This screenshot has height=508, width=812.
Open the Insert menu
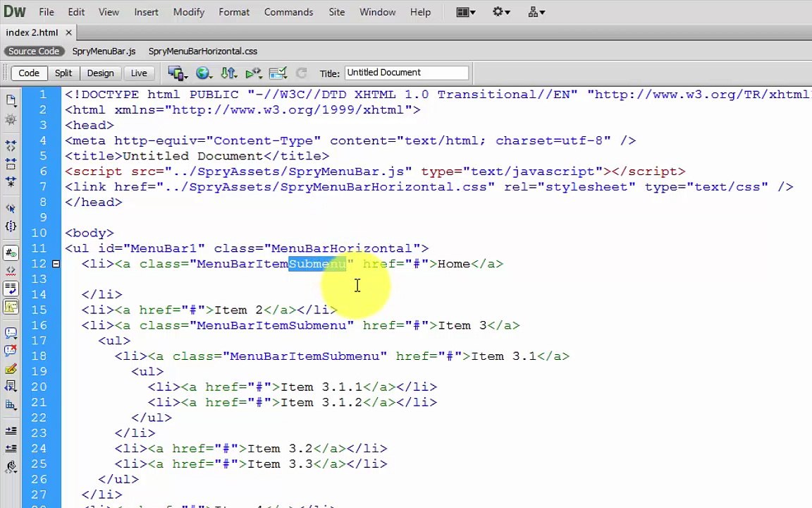click(146, 12)
